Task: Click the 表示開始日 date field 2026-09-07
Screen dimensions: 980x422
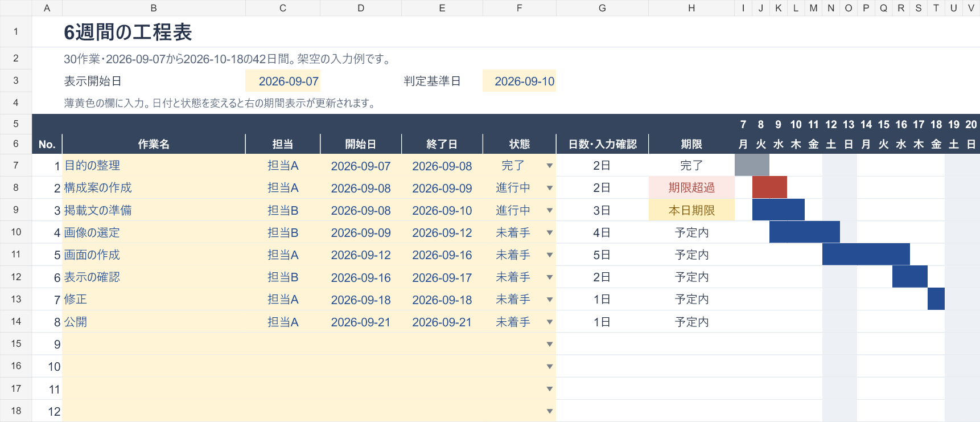Action: (283, 81)
